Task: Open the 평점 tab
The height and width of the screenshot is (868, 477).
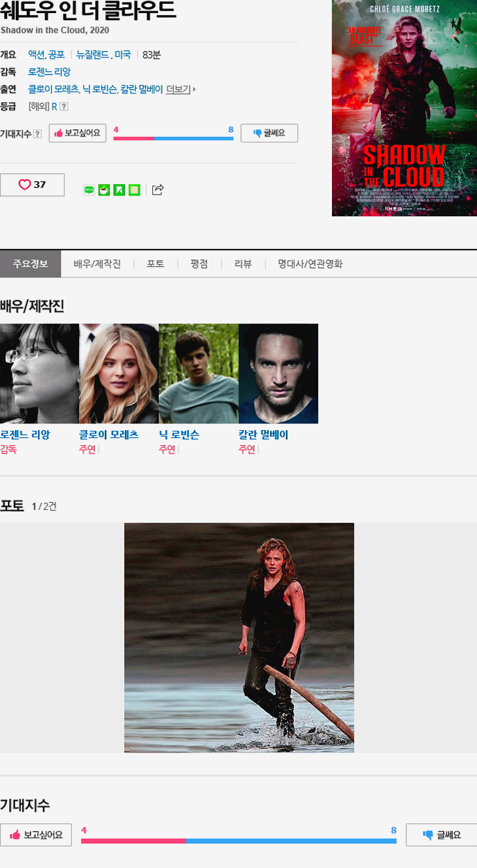Action: [x=199, y=264]
